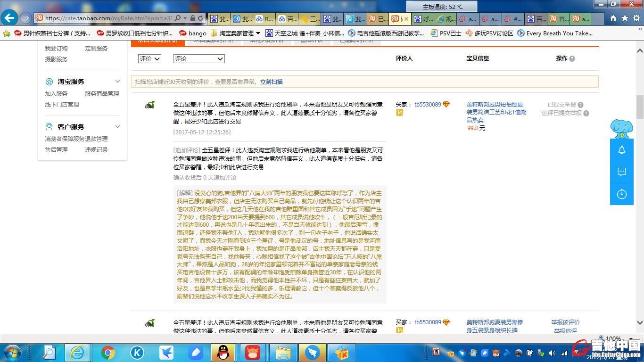Open 加入服务 in the sidebar

tap(57, 94)
